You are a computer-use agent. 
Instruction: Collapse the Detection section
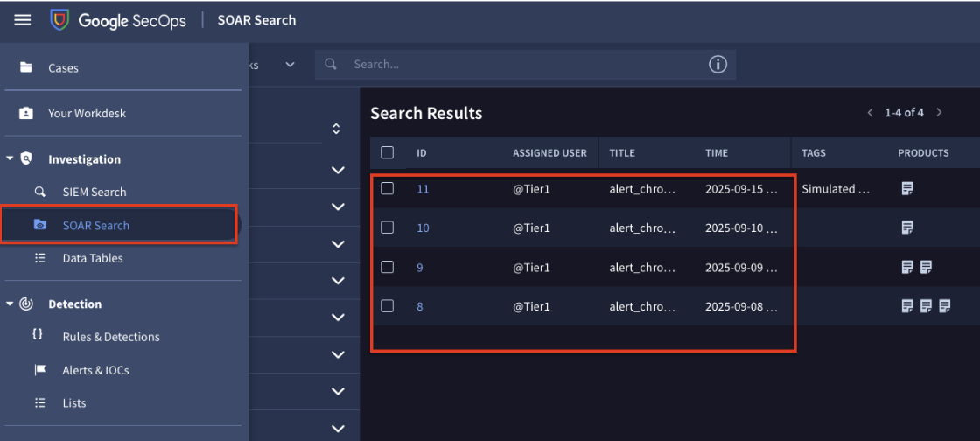[x=10, y=304]
